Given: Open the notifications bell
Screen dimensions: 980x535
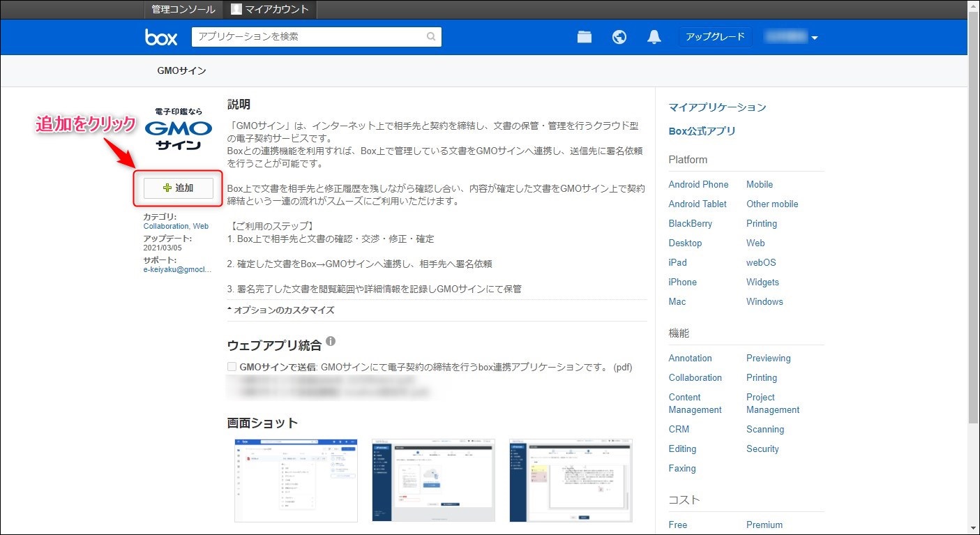Looking at the screenshot, I should pyautogui.click(x=654, y=37).
